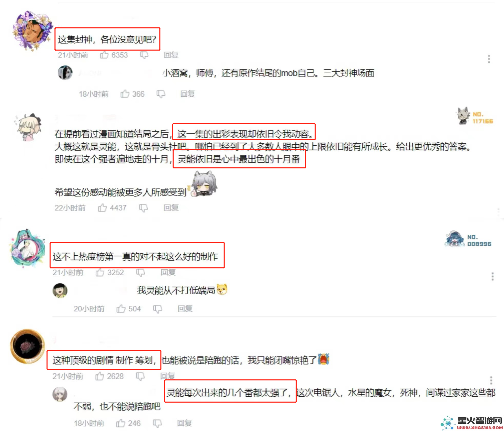
Task: Reply to the 这集封神 comment
Action: click(171, 55)
